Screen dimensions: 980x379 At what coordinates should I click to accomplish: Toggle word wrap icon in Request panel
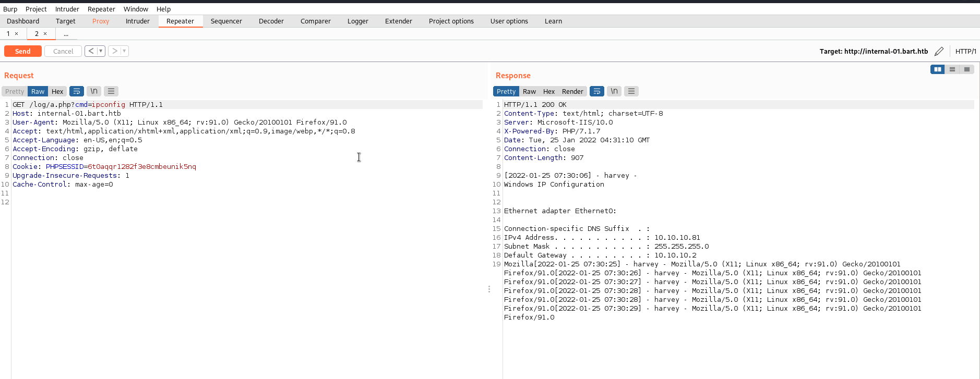click(77, 91)
